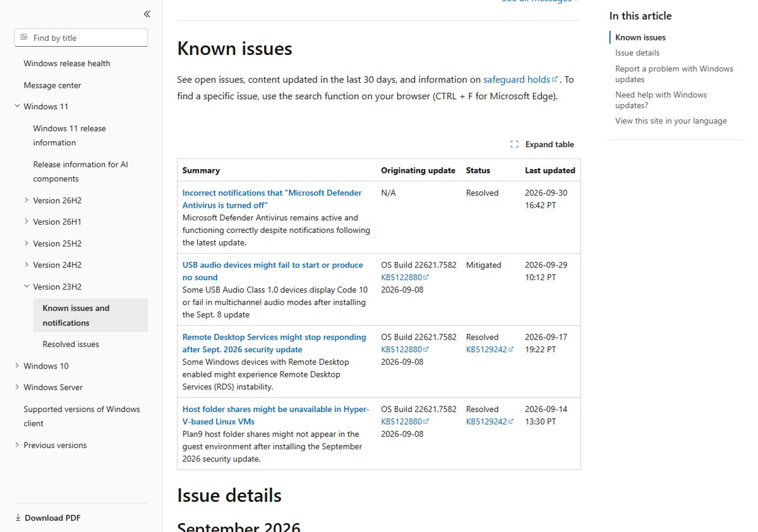The height and width of the screenshot is (532, 758).
Task: Click the Expand table button
Action: [x=542, y=145]
